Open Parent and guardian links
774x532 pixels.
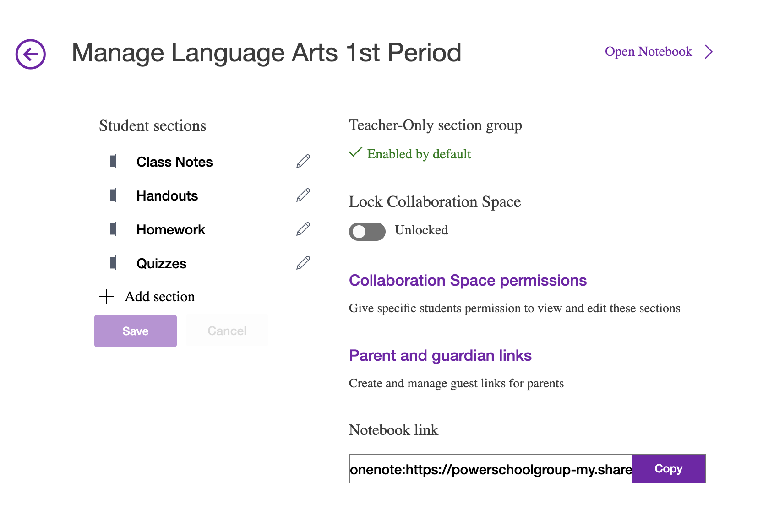440,356
